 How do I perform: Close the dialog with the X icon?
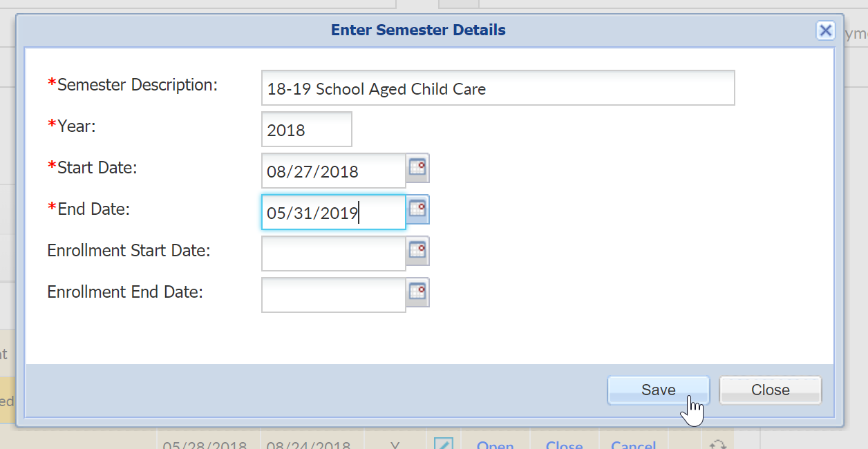click(824, 30)
